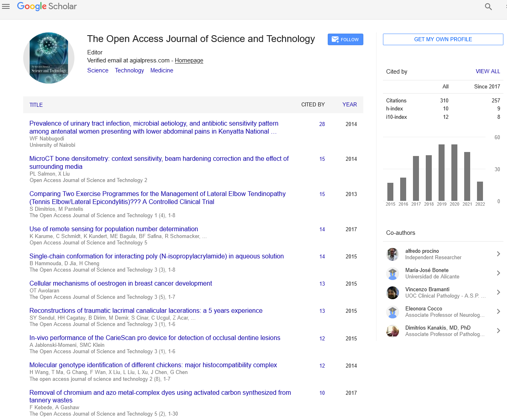
Task: Click the search magnifier icon
Action: point(488,6)
